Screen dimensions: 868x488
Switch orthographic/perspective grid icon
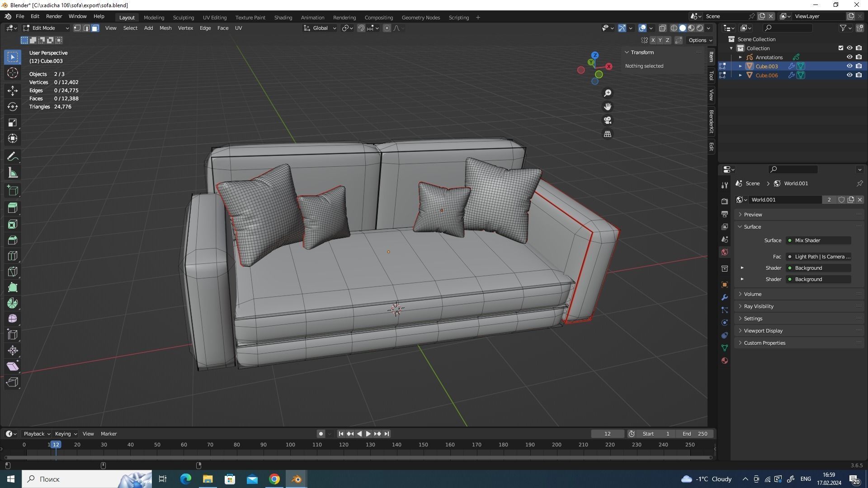point(608,134)
